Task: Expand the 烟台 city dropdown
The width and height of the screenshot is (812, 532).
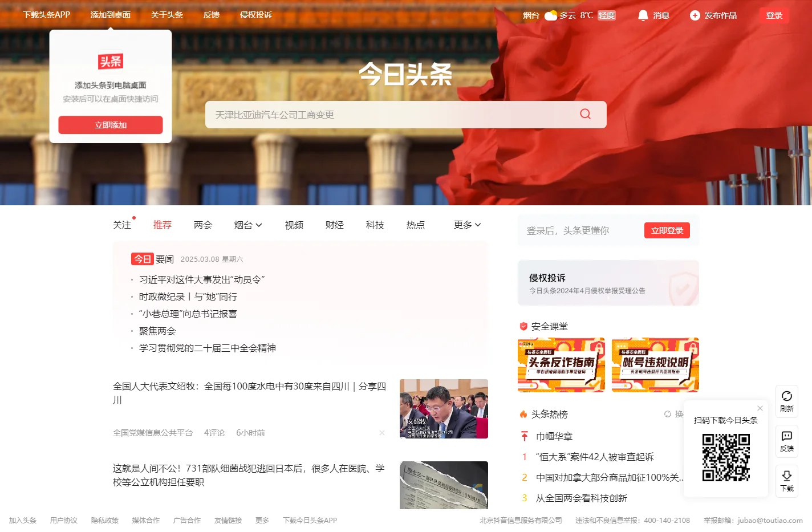Action: pos(248,225)
